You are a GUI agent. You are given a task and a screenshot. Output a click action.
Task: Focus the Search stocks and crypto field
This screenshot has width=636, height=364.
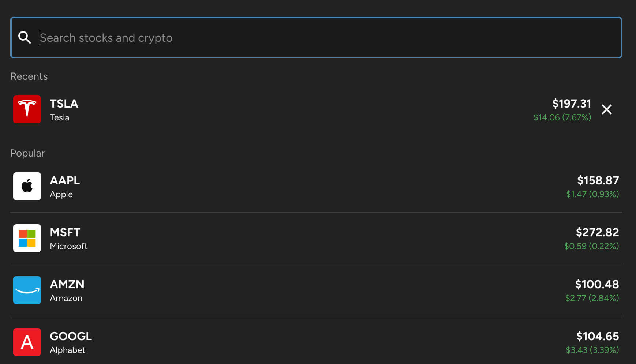316,37
